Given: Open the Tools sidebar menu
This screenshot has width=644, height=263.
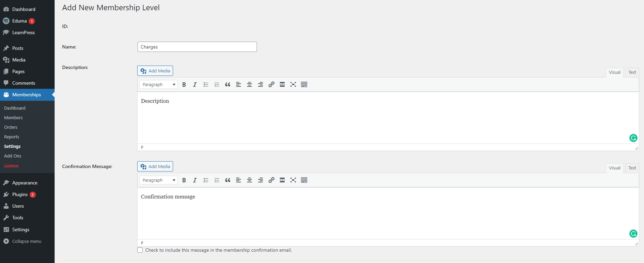Looking at the screenshot, I should [27, 218].
